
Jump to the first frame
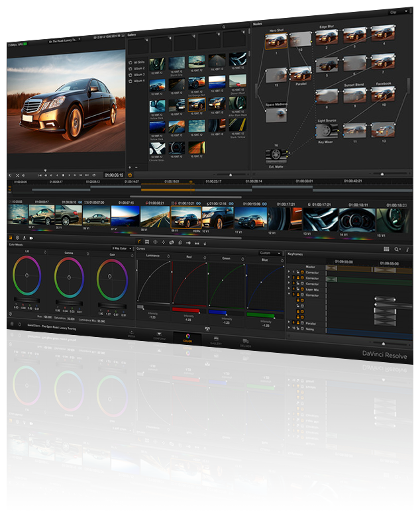pyautogui.click(x=40, y=175)
